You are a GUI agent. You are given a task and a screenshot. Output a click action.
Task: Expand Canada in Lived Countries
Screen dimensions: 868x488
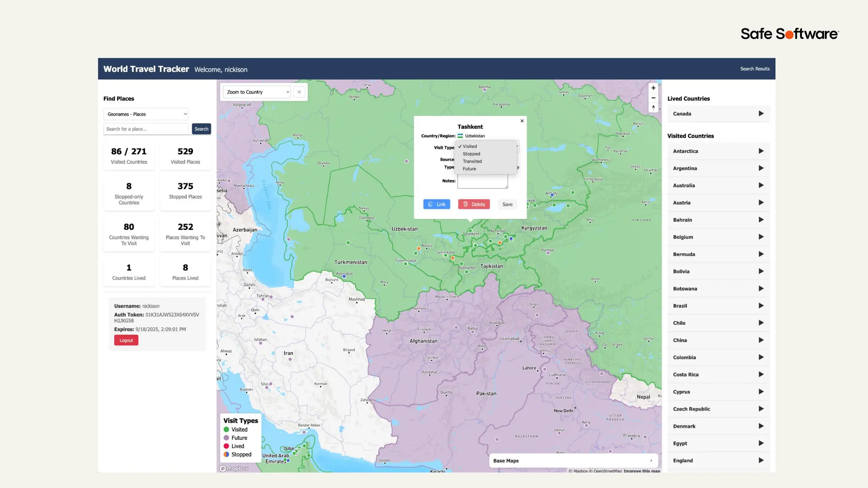[761, 114]
